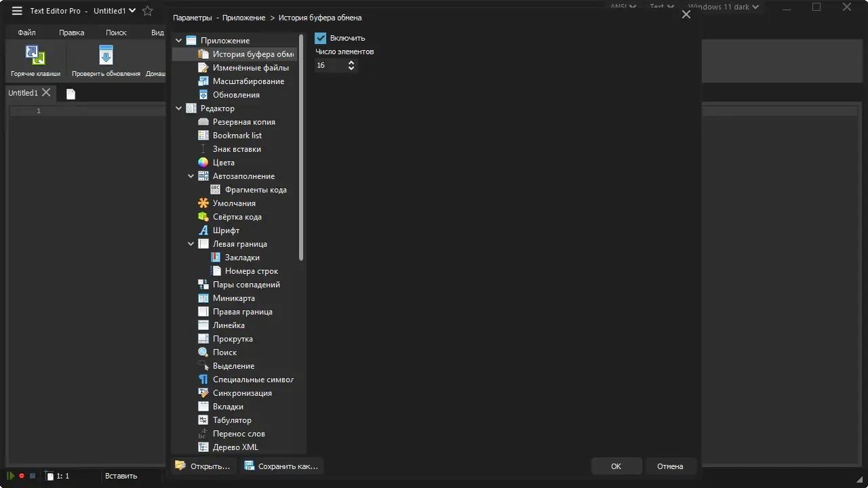
Task: Click the magnifier icon beside Поиск in the tree
Action: (x=203, y=352)
